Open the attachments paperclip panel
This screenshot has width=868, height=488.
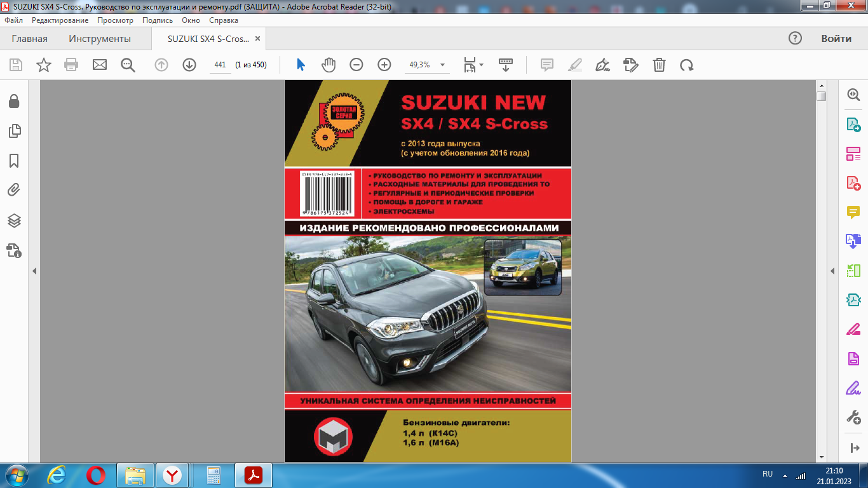pos(14,190)
